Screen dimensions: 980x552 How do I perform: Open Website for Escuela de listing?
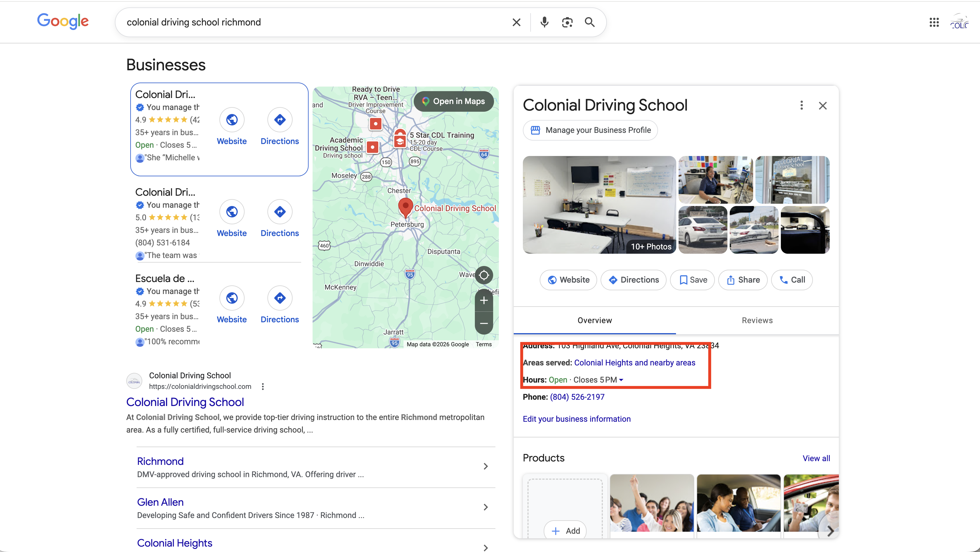(232, 305)
